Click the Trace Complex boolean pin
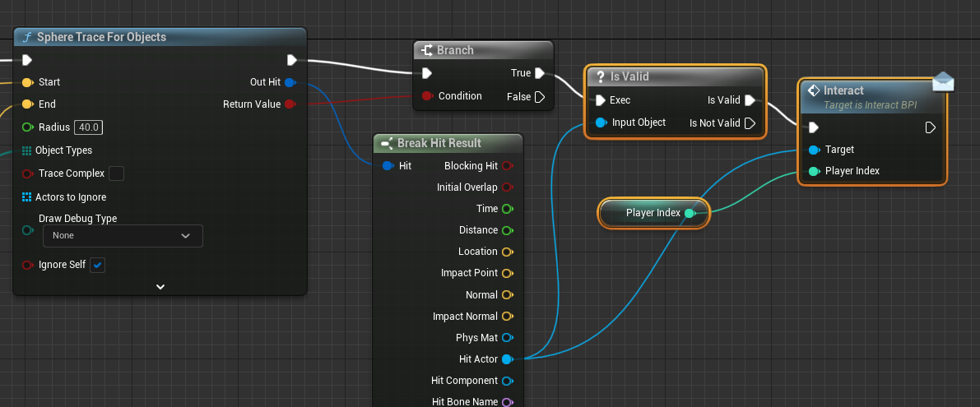Screen dimensions: 980x407 [27, 173]
